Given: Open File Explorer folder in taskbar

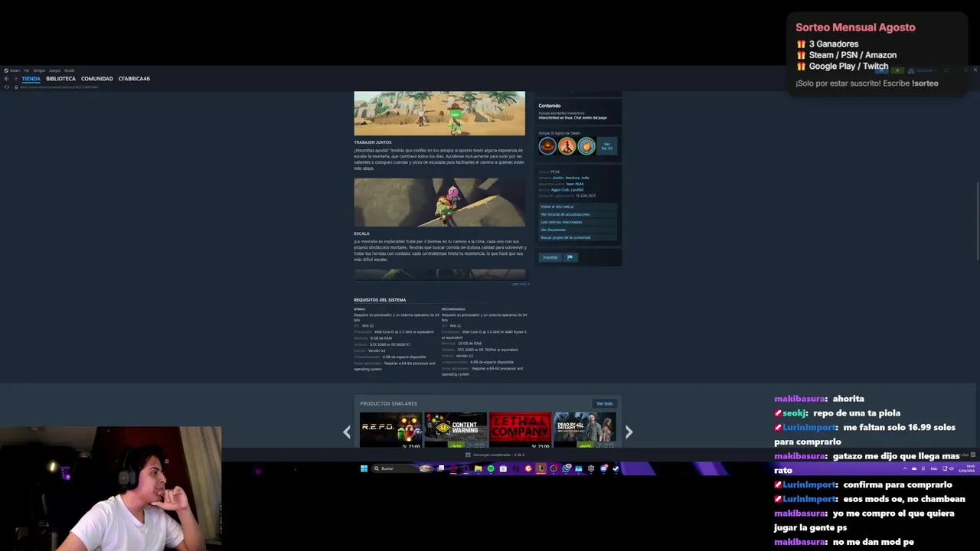Looking at the screenshot, I should [479, 468].
